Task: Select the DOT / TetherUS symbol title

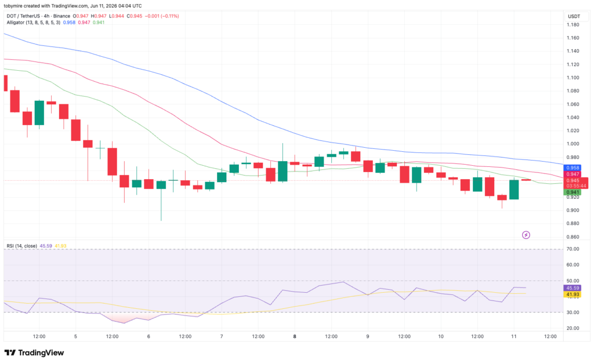Action: tap(38, 16)
